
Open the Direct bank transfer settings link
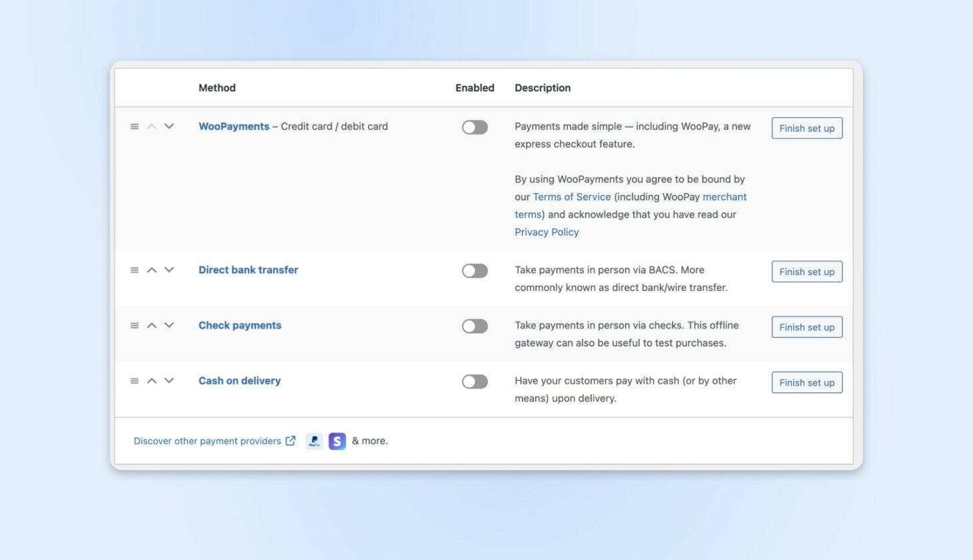pos(248,270)
